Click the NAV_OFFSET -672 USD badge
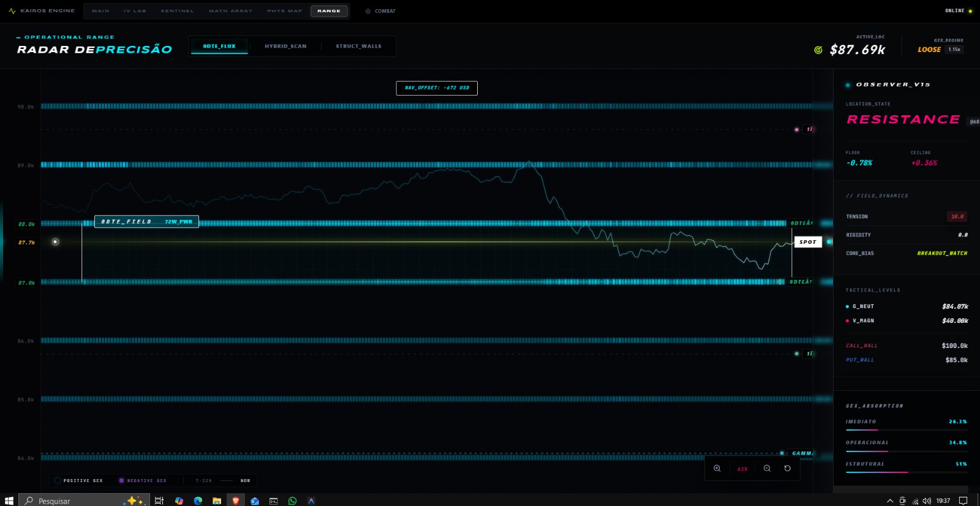Screen dimensions: 980x506 tap(437, 88)
